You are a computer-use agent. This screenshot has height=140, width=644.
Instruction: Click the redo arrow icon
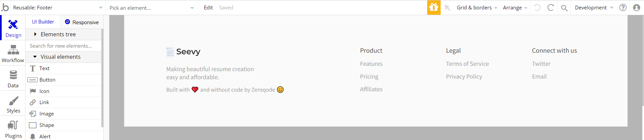(550, 7)
